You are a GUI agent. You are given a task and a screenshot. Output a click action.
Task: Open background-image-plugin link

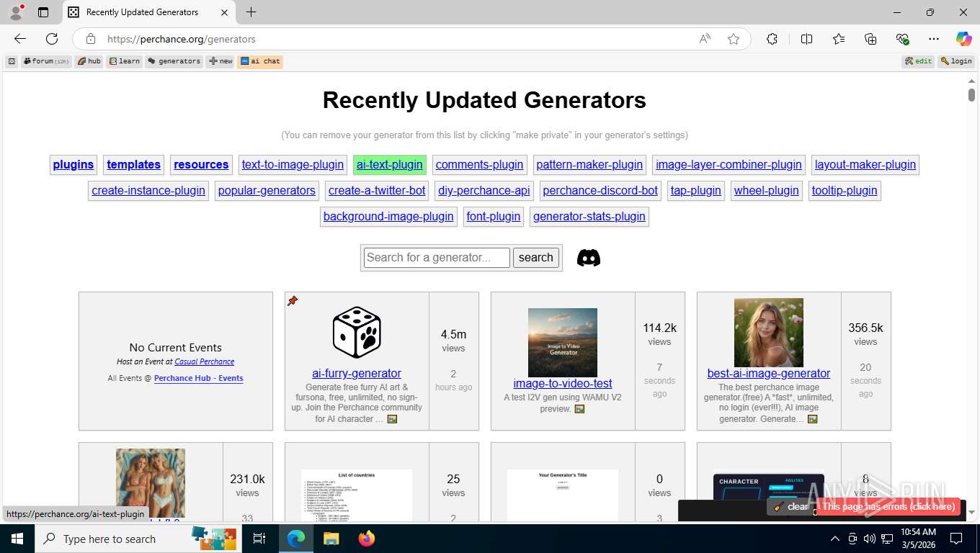[388, 217]
